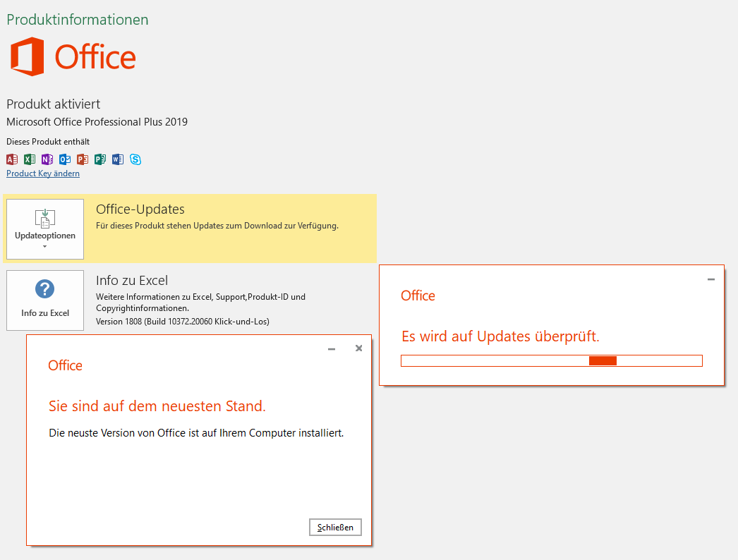Click the Updateoptionen dropdown arrow
This screenshot has height=560, width=738.
pos(45,247)
